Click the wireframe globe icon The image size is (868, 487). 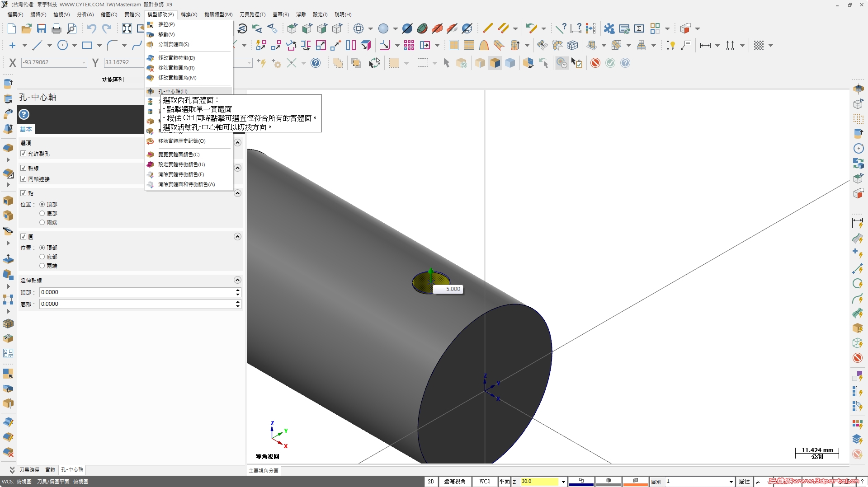pos(359,29)
